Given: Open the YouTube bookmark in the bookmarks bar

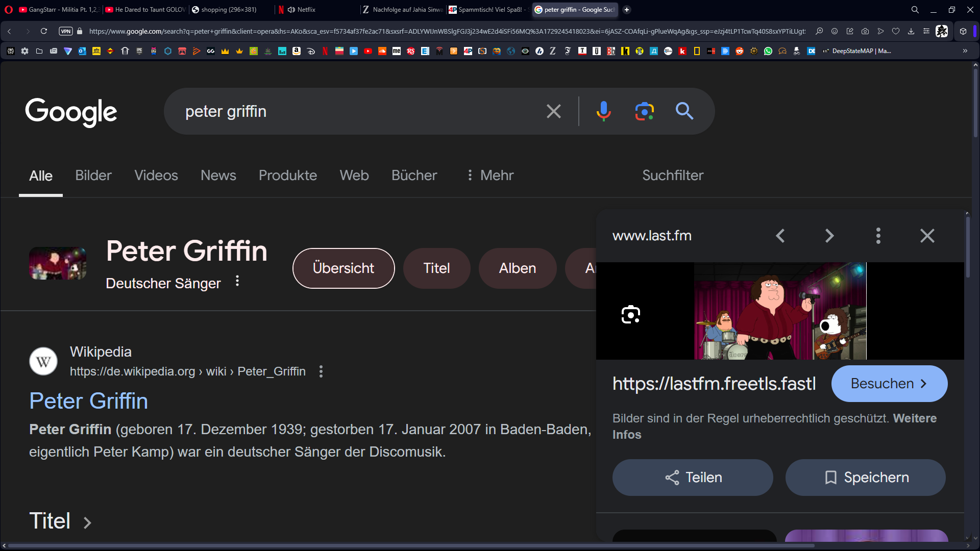Looking at the screenshot, I should (x=368, y=51).
